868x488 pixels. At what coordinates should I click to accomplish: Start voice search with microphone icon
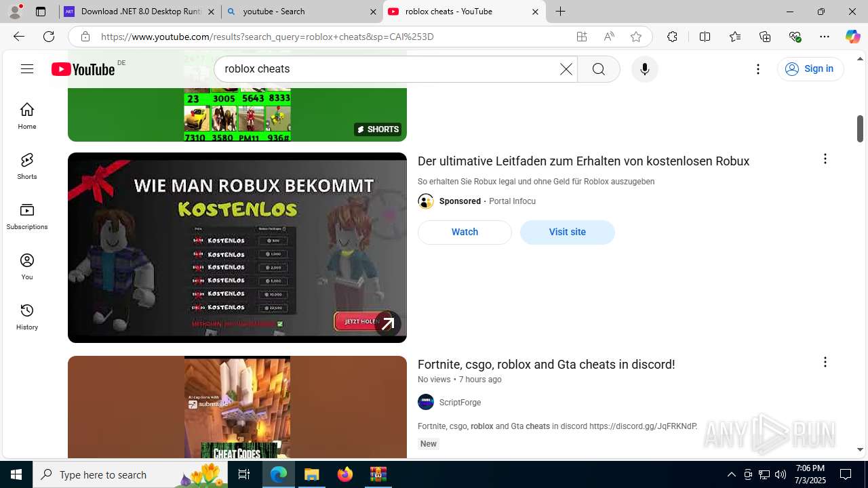644,69
